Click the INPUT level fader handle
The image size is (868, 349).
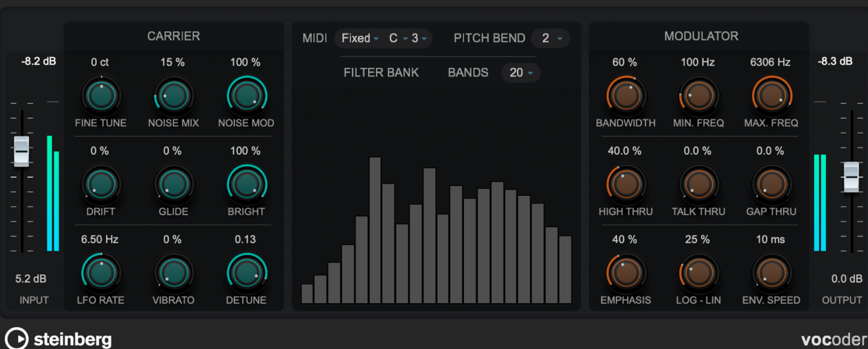(22, 151)
